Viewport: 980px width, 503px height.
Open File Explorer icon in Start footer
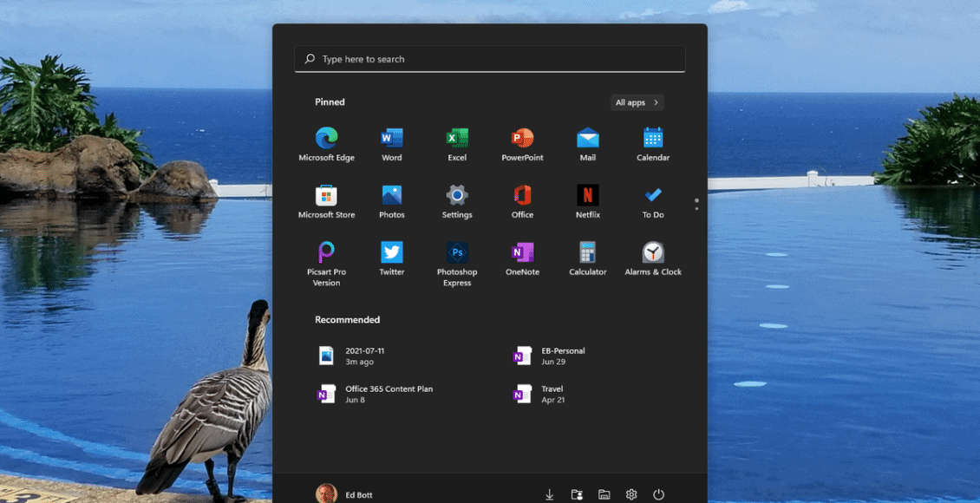tap(604, 495)
